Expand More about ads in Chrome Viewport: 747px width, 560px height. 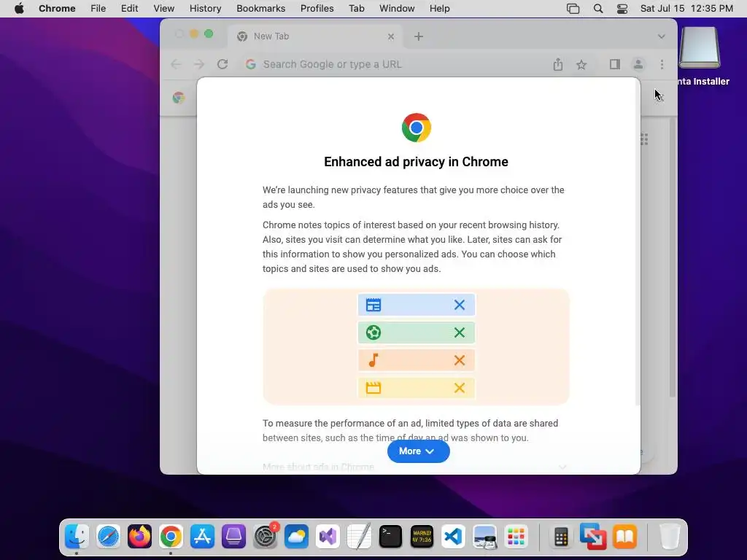pyautogui.click(x=414, y=467)
